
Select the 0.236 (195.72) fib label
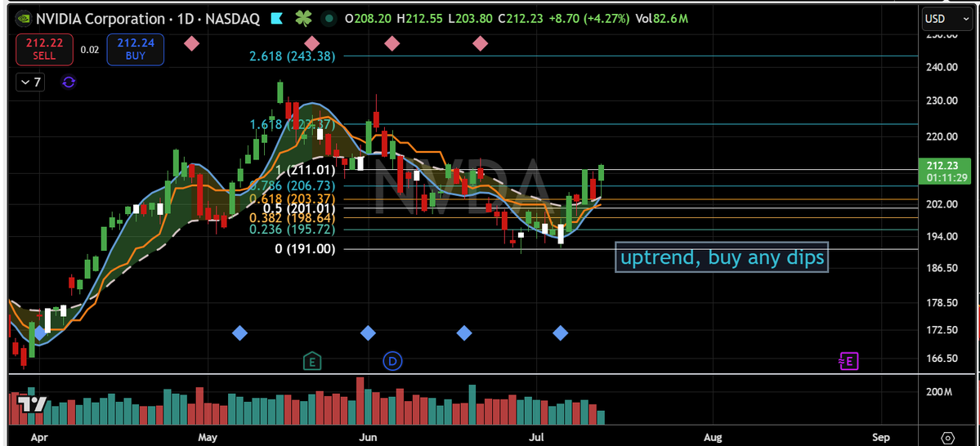click(x=293, y=230)
